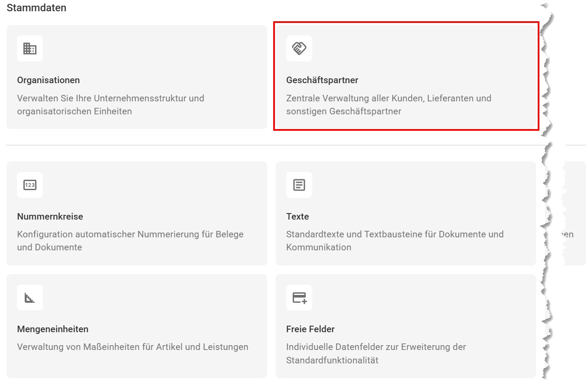
Task: Open the Organisationen module card
Action: point(137,76)
